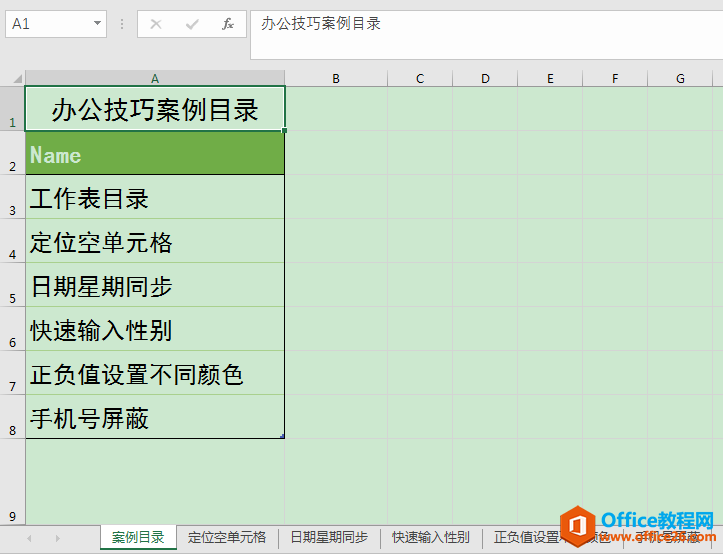The height and width of the screenshot is (554, 723).
Task: Click the Name Box showing A1
Action: (56, 24)
